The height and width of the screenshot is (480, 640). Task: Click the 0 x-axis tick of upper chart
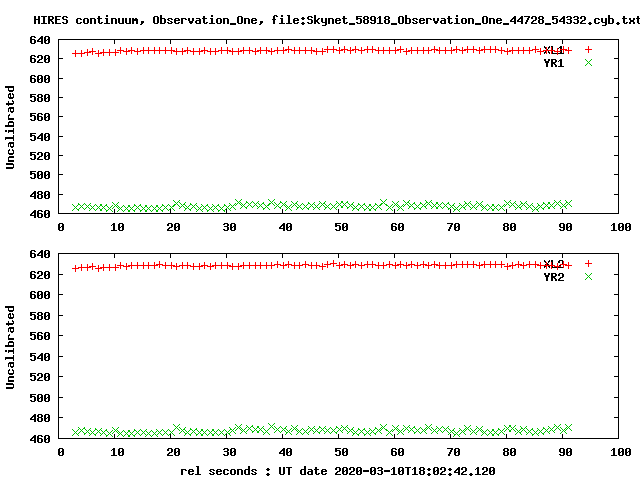point(61,227)
